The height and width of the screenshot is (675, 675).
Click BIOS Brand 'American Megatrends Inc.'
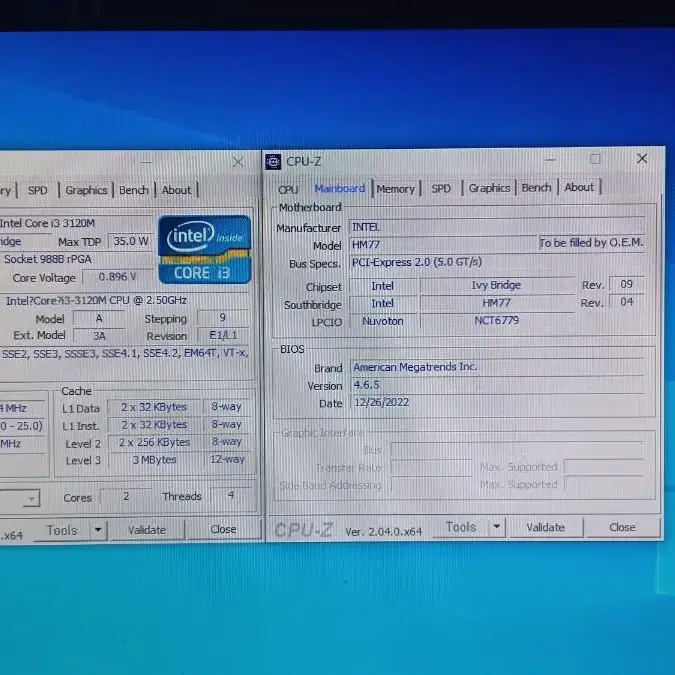point(497,367)
